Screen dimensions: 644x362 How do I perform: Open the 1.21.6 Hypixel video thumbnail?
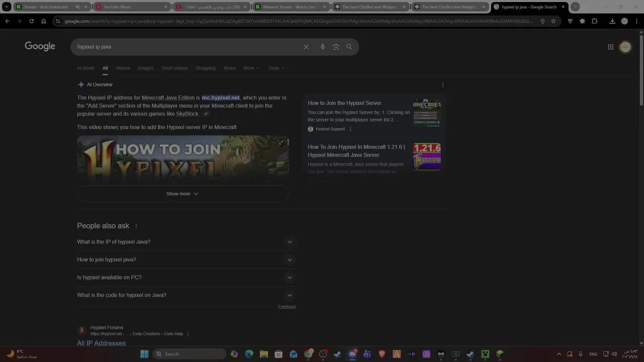click(427, 157)
